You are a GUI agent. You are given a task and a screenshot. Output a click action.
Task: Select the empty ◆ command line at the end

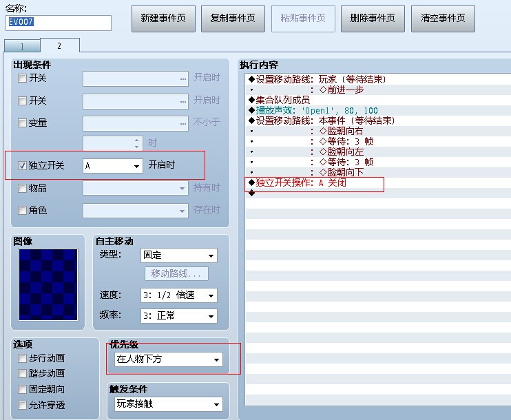378,193
